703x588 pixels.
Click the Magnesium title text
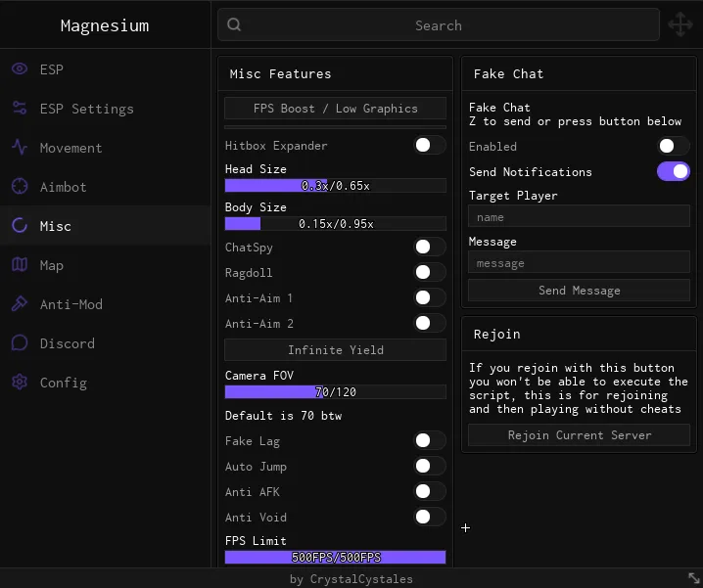(105, 26)
